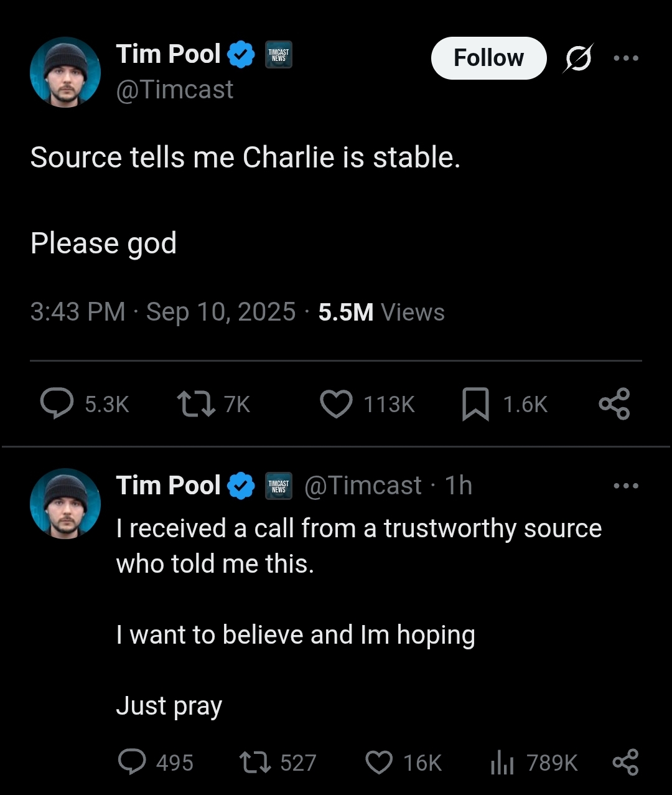Like the follow-up post with 16K likes

379,762
